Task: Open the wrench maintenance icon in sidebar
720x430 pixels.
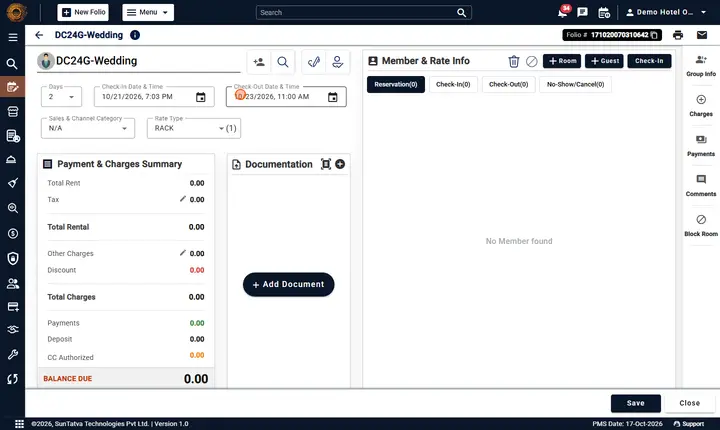Action: pos(13,354)
